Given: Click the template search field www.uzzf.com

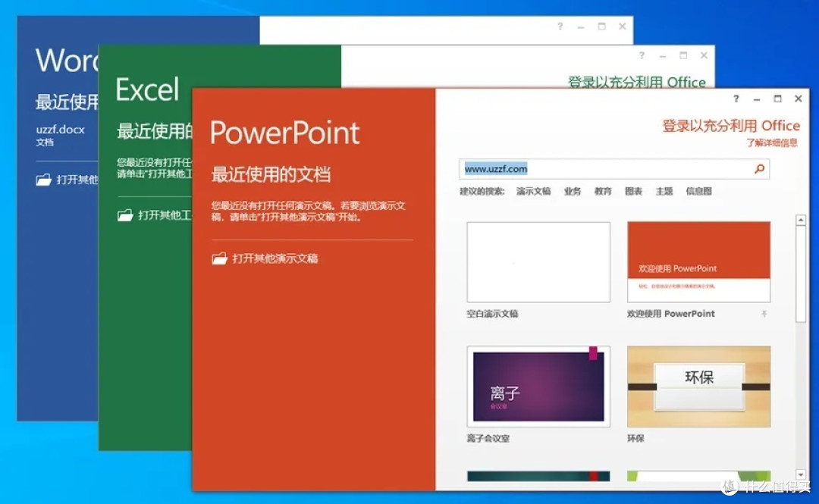Looking at the screenshot, I should click(x=614, y=169).
